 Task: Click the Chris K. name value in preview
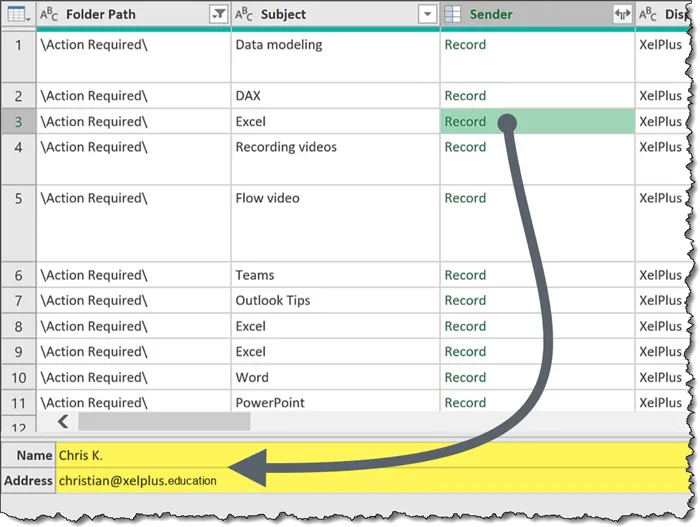click(x=81, y=455)
